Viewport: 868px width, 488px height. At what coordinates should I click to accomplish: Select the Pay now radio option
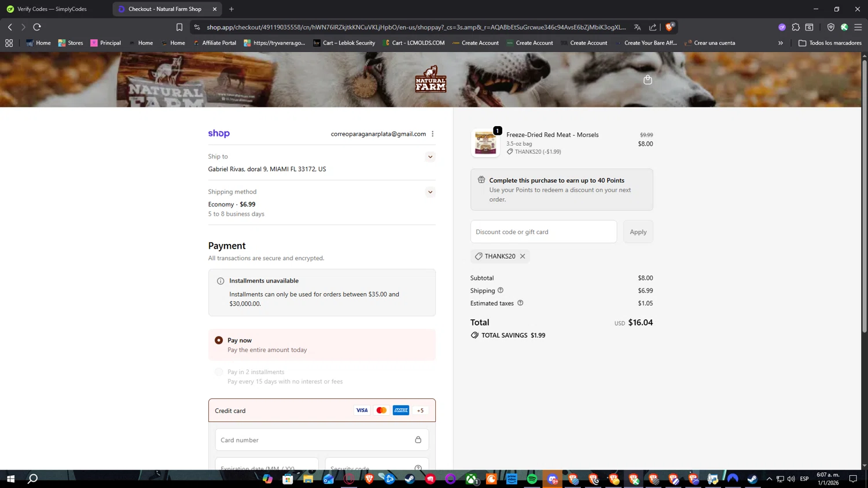(x=219, y=341)
